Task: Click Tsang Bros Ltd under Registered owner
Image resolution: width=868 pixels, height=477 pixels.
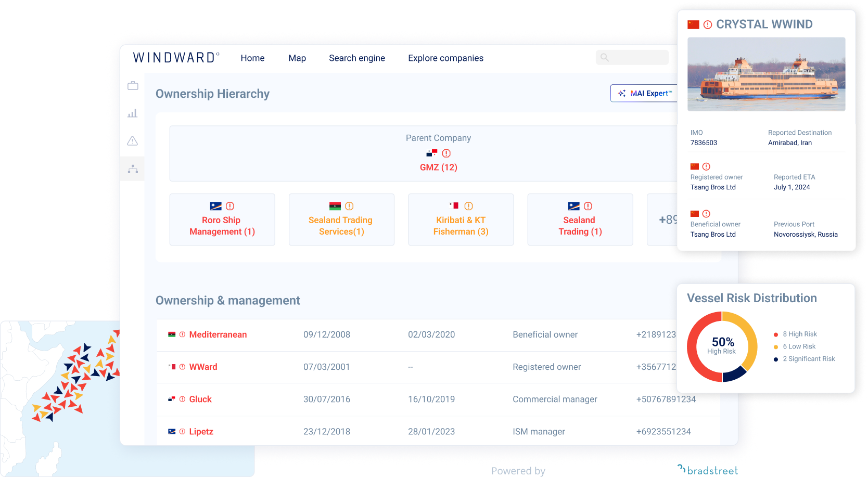Action: 713,187
